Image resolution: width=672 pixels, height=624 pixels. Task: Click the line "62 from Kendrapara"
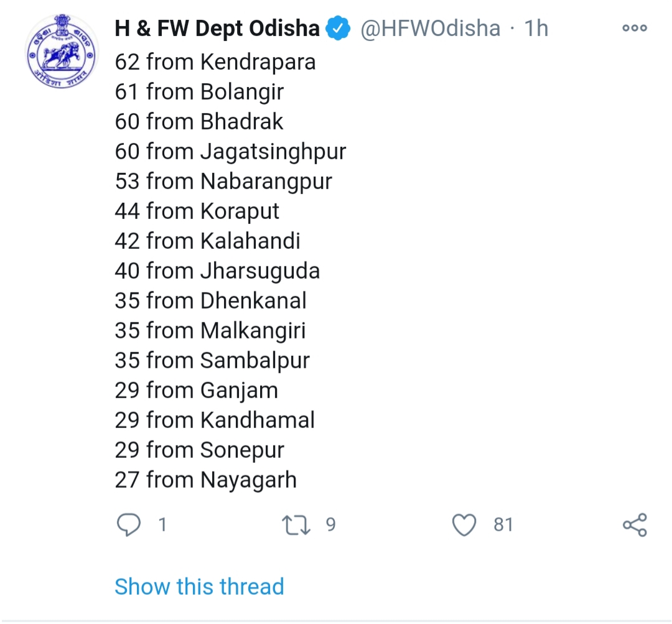pyautogui.click(x=215, y=62)
